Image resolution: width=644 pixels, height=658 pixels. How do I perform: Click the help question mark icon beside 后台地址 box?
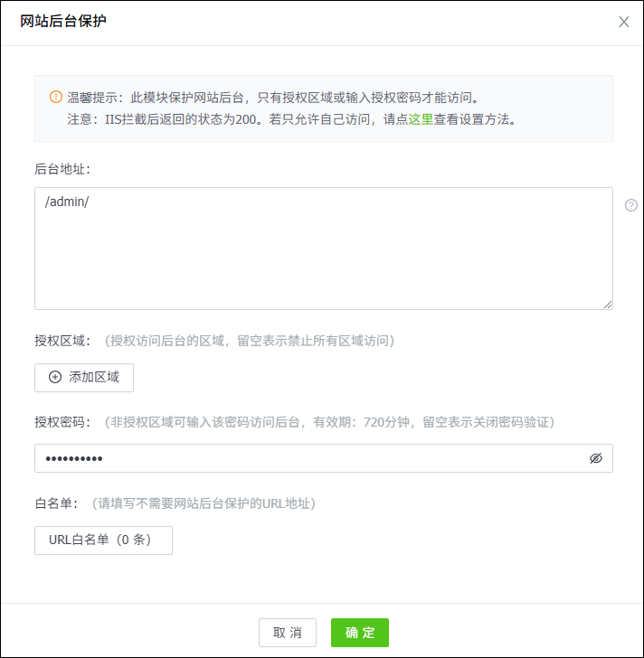click(x=631, y=205)
